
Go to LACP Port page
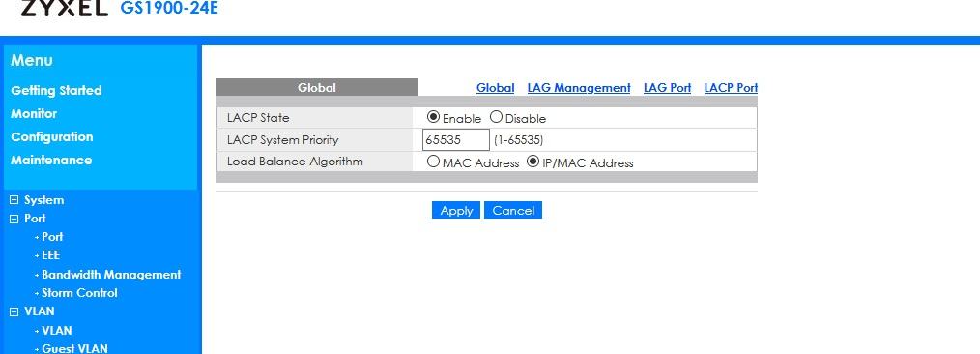[731, 88]
